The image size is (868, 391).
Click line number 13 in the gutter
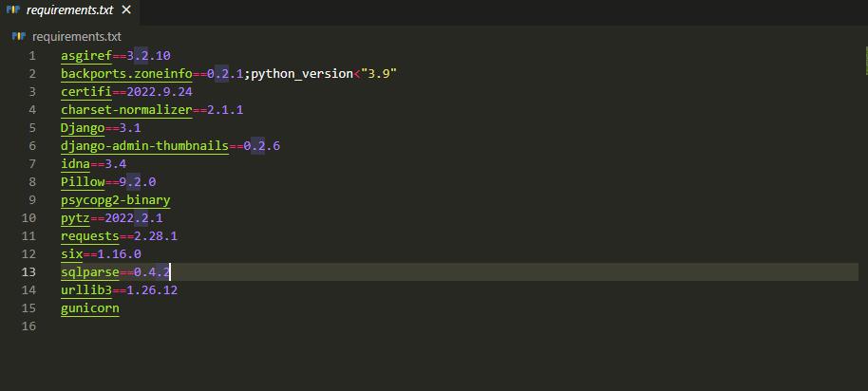click(x=28, y=272)
